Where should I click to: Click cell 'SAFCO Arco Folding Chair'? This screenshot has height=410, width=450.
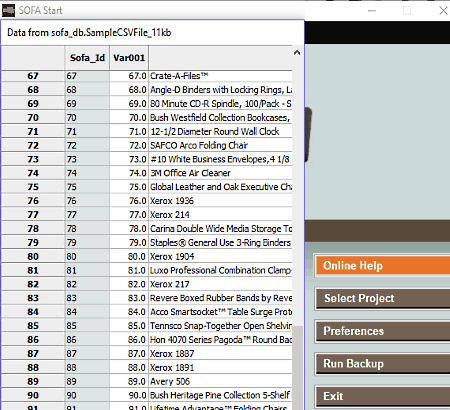(220, 145)
